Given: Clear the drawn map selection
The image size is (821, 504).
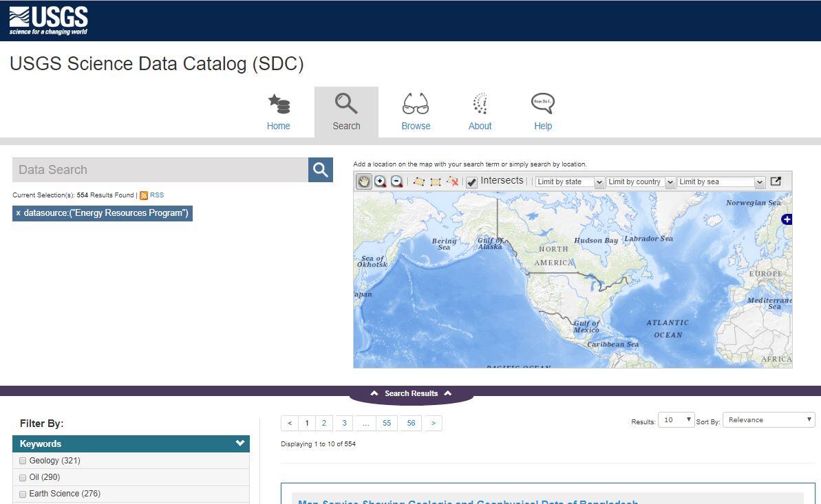Looking at the screenshot, I should pyautogui.click(x=452, y=182).
